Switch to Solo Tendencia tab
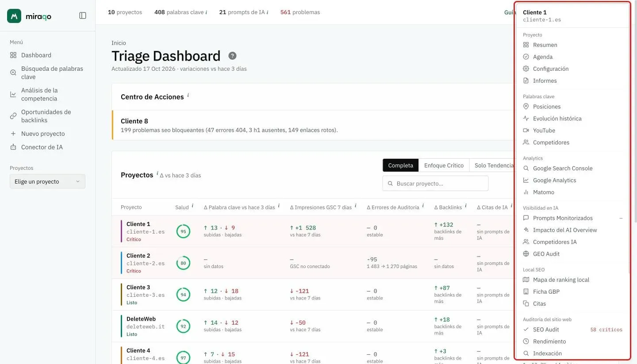This screenshot has height=364, width=637. coord(494,165)
